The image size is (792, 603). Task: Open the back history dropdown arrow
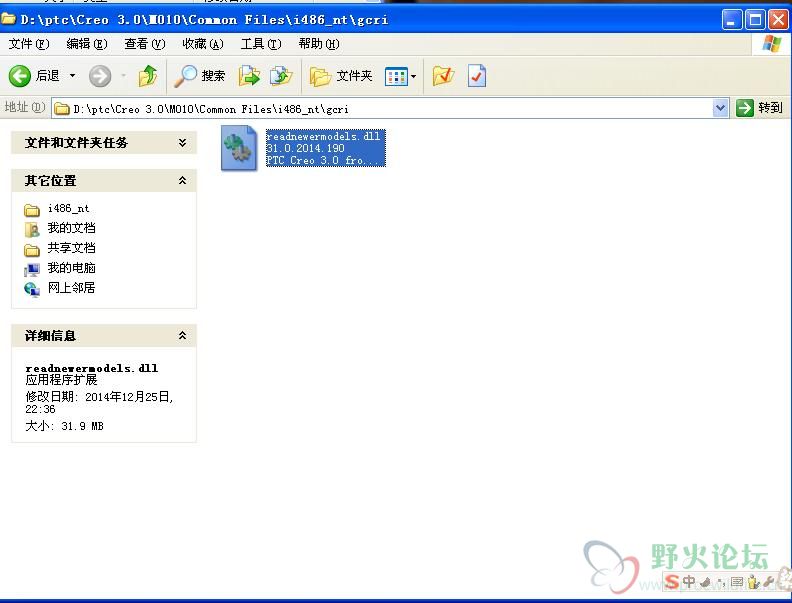click(x=73, y=76)
